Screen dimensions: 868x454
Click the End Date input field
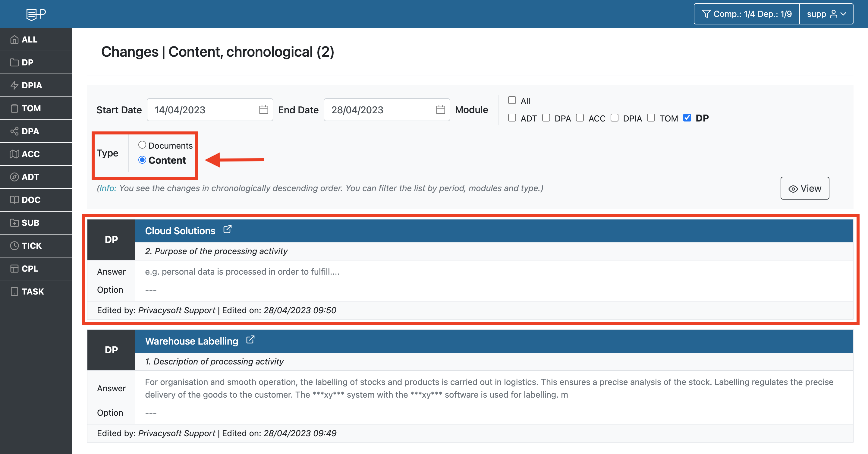point(386,110)
